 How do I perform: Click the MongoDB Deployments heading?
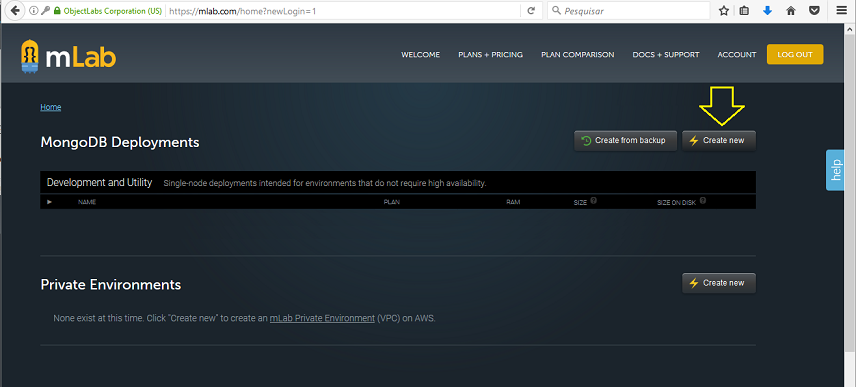tap(120, 142)
